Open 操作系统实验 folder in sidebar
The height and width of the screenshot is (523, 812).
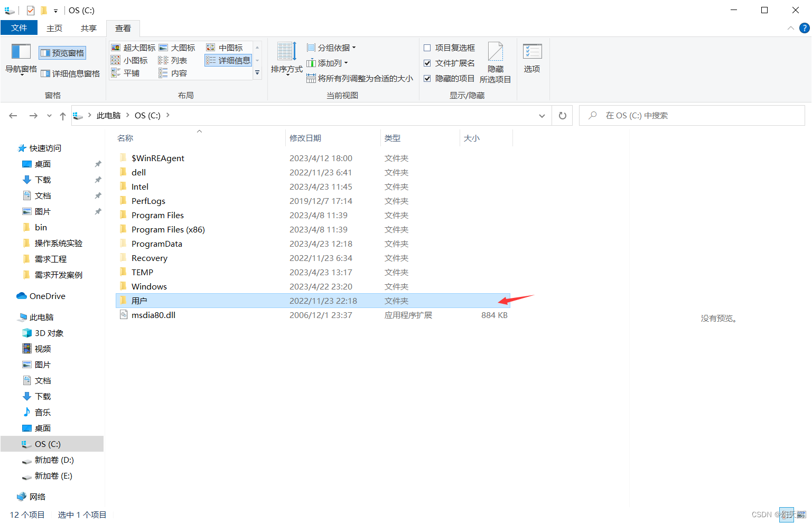58,243
